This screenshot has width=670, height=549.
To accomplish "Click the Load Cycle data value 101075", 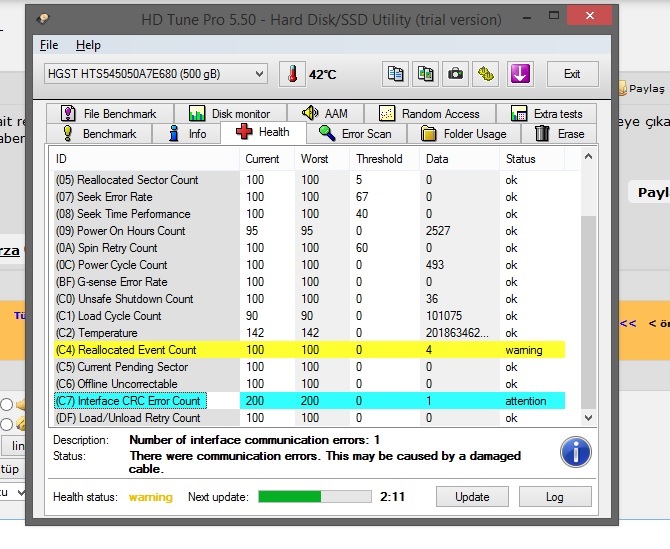I will click(x=444, y=316).
